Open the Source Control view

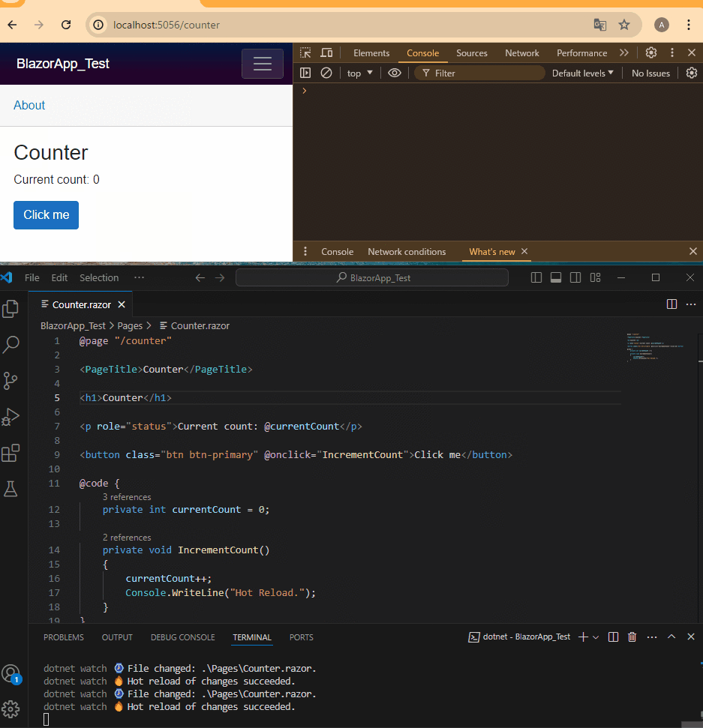tap(11, 381)
